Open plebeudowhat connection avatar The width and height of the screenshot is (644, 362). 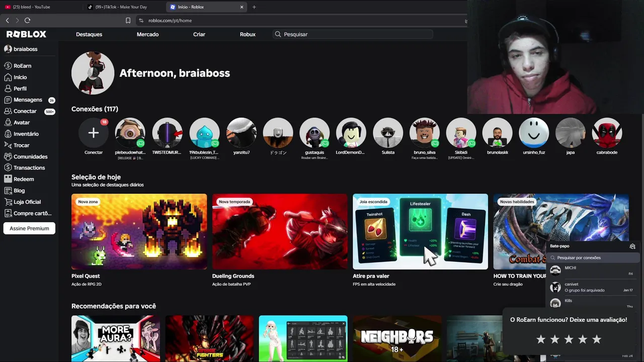[x=130, y=133]
